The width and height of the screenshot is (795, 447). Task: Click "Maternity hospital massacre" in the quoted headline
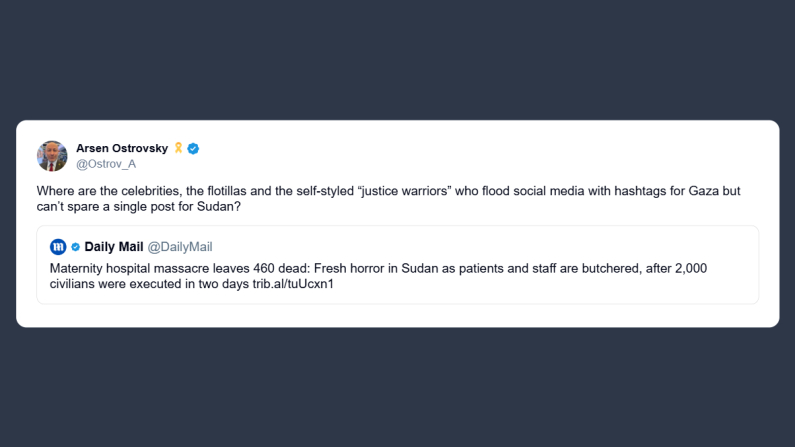coord(127,267)
